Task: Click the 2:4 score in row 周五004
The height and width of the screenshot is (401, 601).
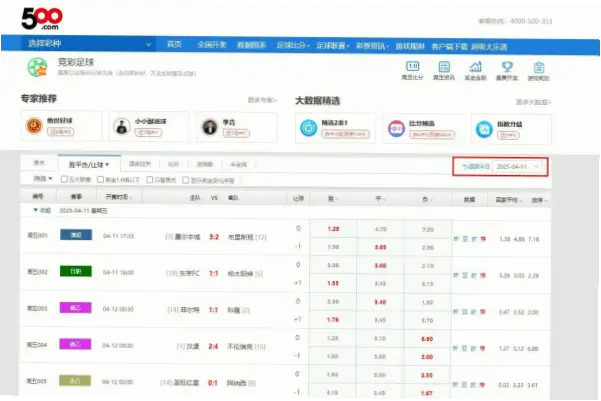Action: pos(213,346)
